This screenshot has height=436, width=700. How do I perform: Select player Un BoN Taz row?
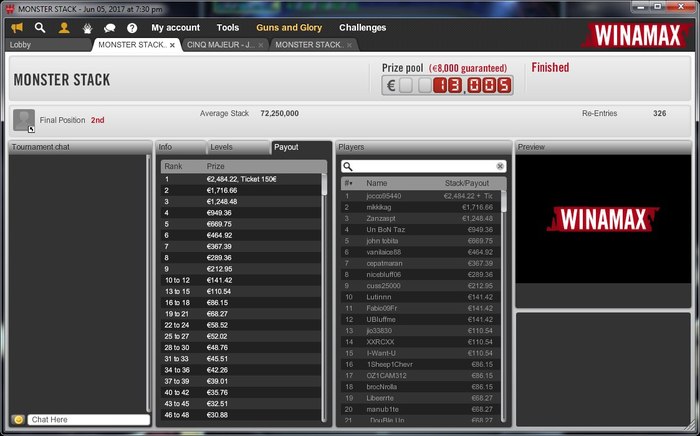tap(421, 229)
